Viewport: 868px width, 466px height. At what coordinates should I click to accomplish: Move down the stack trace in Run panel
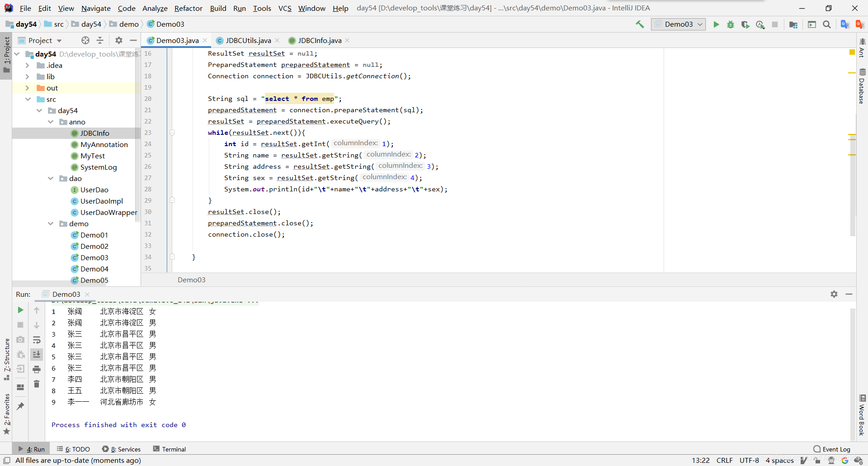point(37,325)
